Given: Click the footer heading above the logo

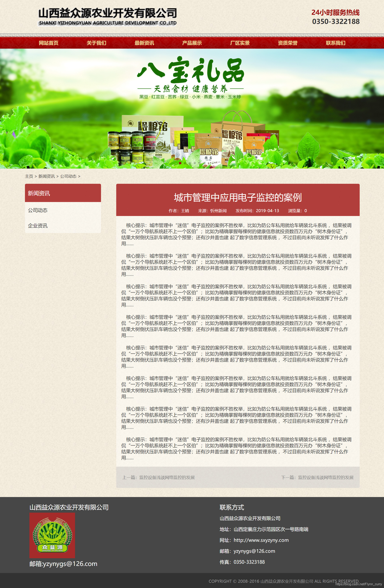Looking at the screenshot, I should [x=69, y=507].
